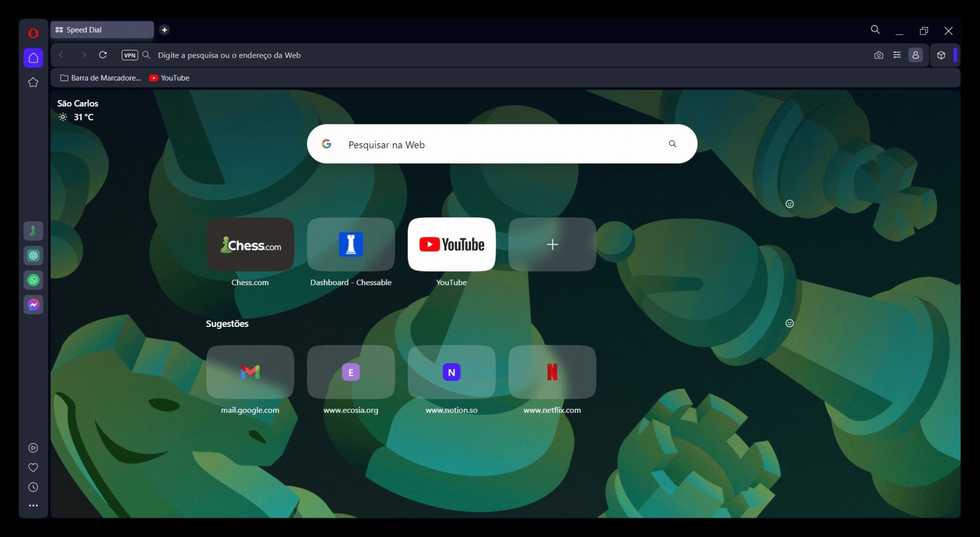Open the profile account icon

point(916,55)
